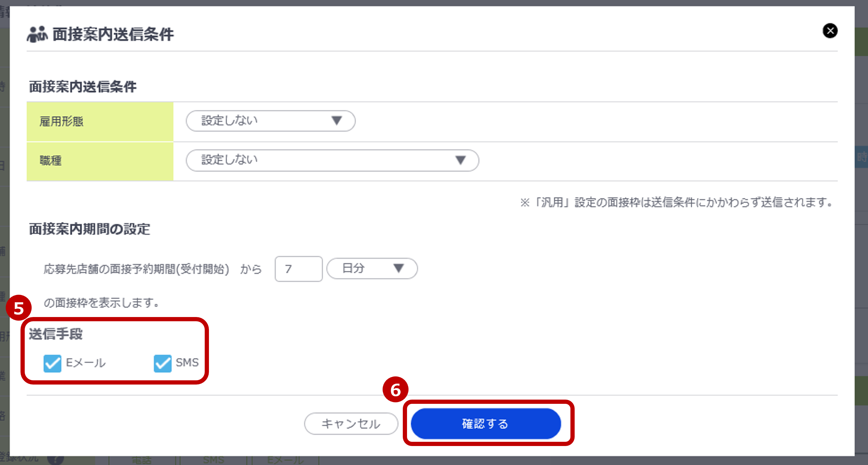Click inside the days input field showing 7
This screenshot has height=465, width=868.
298,268
